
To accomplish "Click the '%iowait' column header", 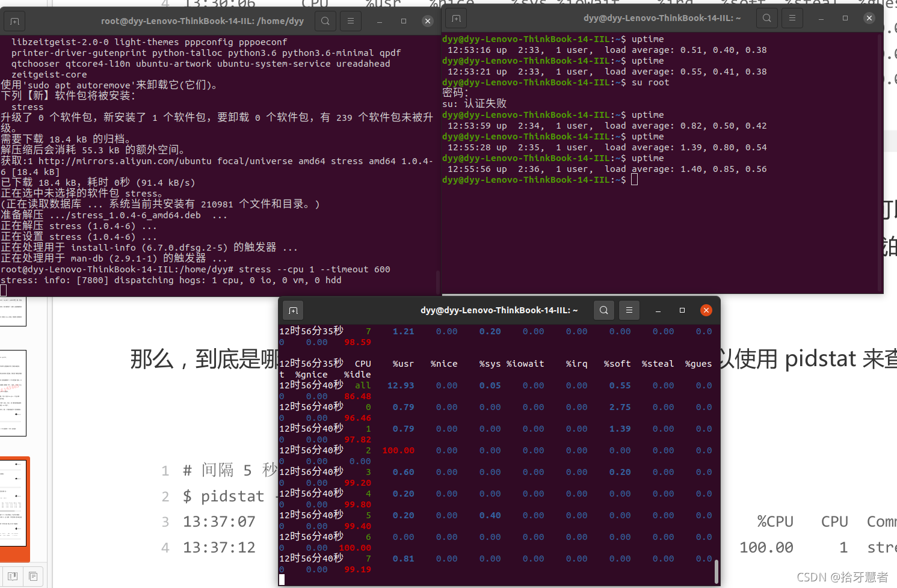I will tap(525, 364).
